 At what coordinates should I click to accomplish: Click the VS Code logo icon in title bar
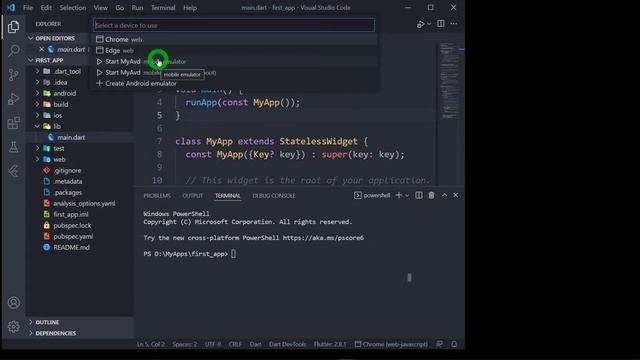(x=11, y=7)
